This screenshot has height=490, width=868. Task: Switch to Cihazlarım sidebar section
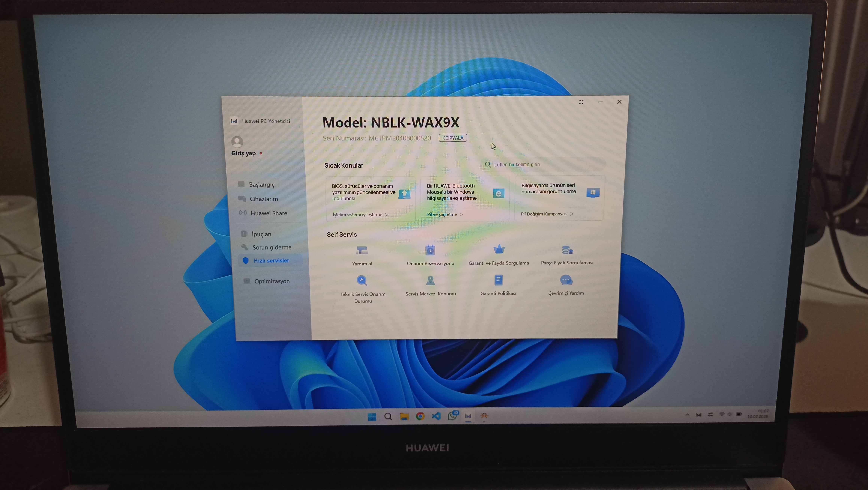point(264,199)
